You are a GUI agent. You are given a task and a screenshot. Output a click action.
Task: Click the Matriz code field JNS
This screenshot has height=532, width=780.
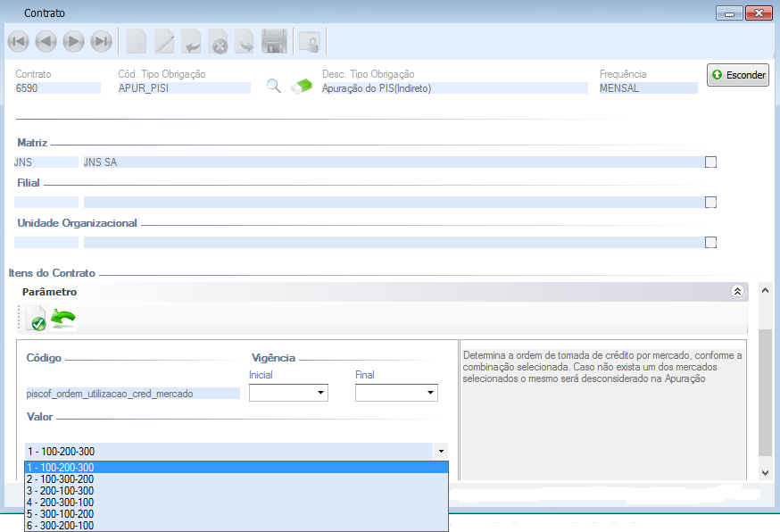tap(46, 162)
